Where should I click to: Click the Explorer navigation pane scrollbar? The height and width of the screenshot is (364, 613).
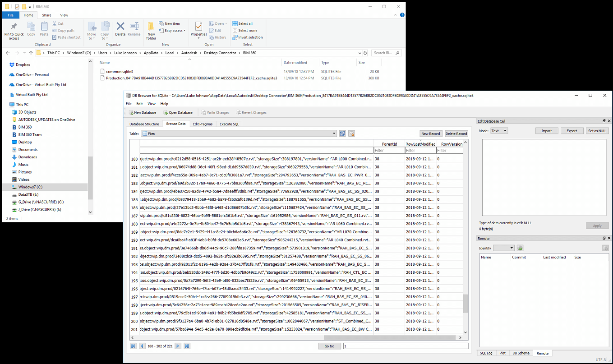pyautogui.click(x=90, y=178)
